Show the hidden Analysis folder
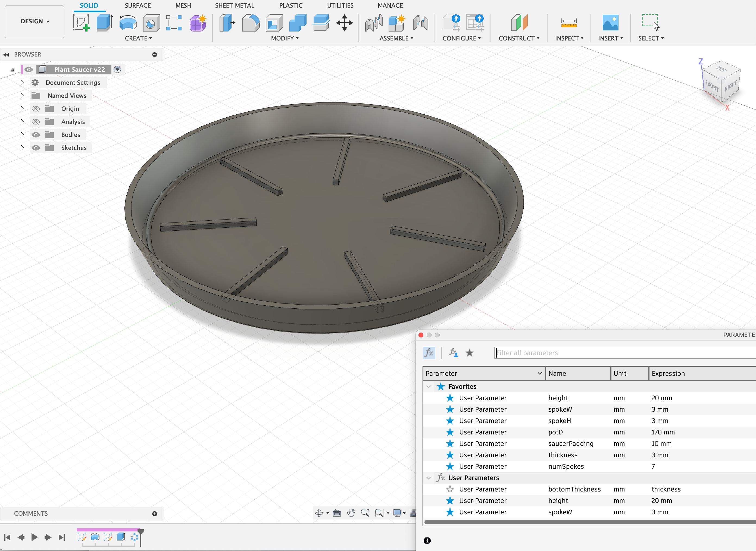 tap(36, 122)
